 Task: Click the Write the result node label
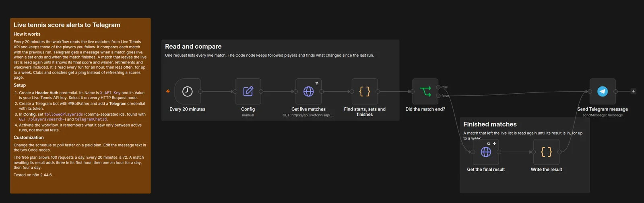(x=546, y=170)
